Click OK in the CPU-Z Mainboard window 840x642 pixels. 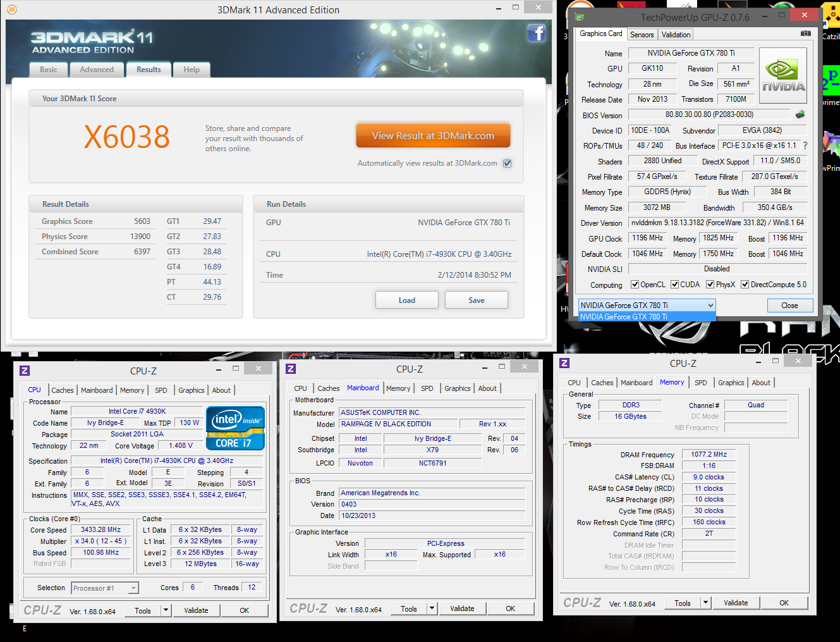[510, 608]
